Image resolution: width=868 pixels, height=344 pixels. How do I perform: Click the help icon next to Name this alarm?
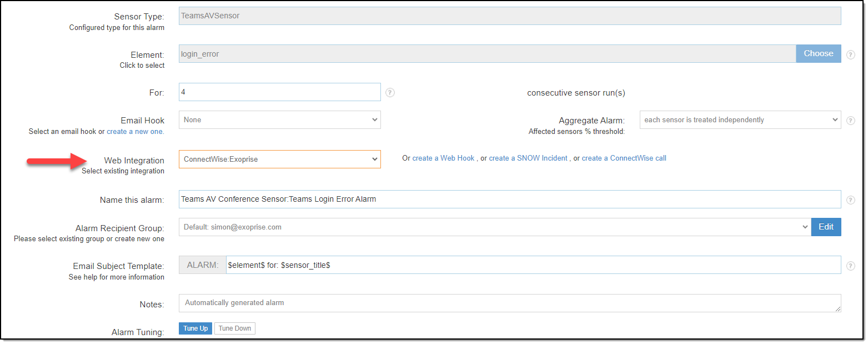[850, 199]
